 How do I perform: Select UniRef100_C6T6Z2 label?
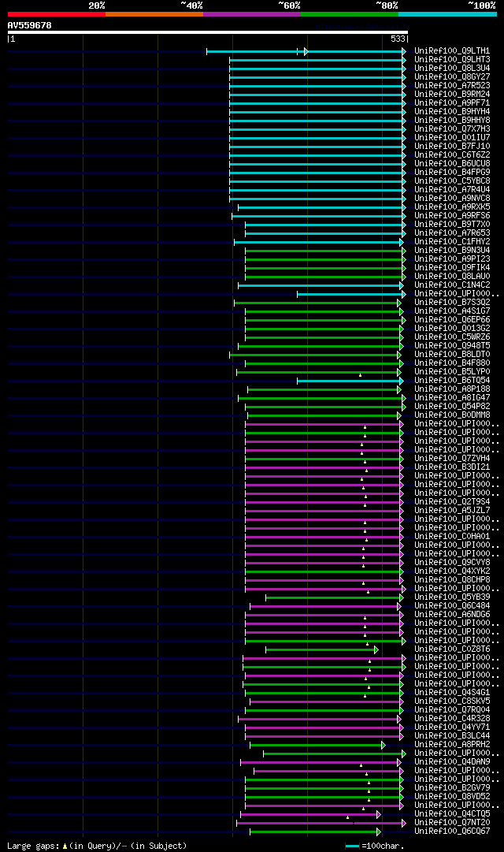(x=452, y=155)
